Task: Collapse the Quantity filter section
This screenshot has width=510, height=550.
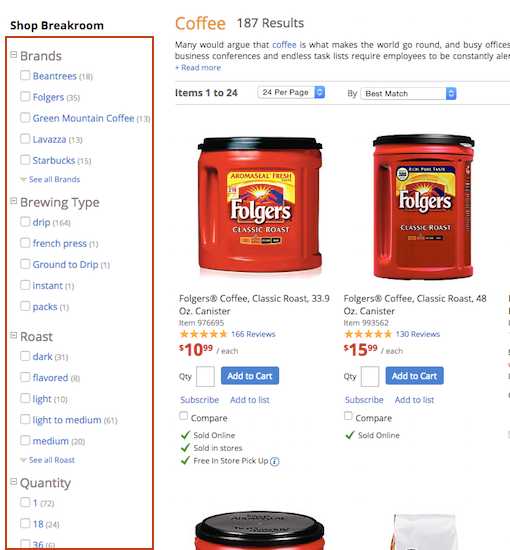Action: (x=14, y=482)
